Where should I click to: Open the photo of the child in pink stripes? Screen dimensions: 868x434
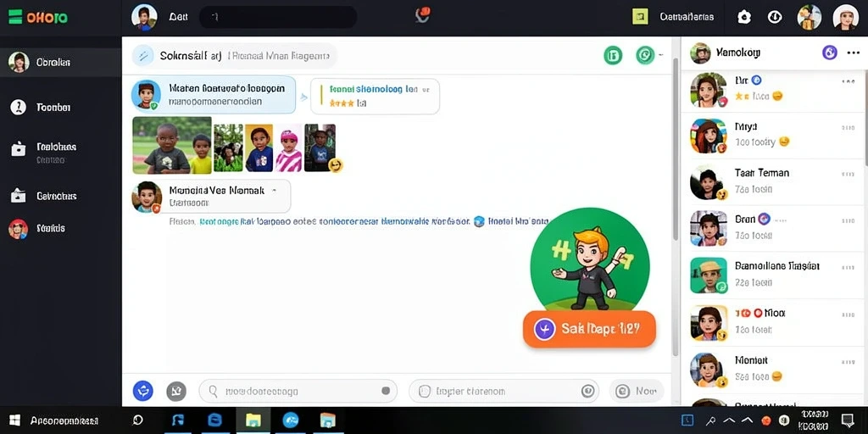coord(288,147)
